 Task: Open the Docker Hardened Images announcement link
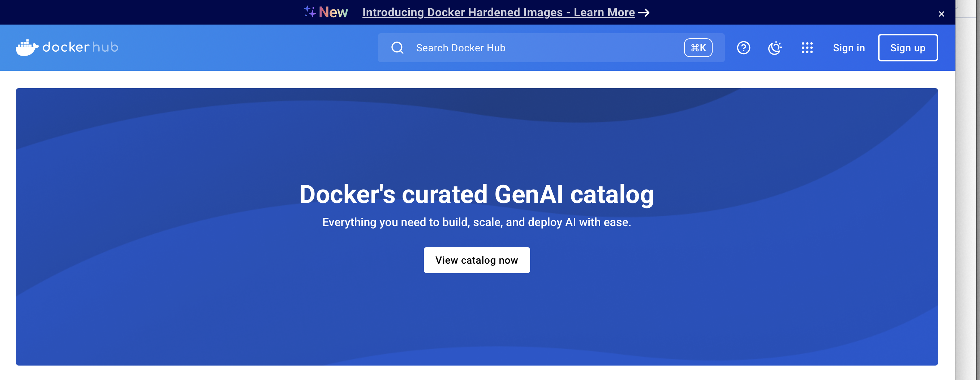point(498,13)
